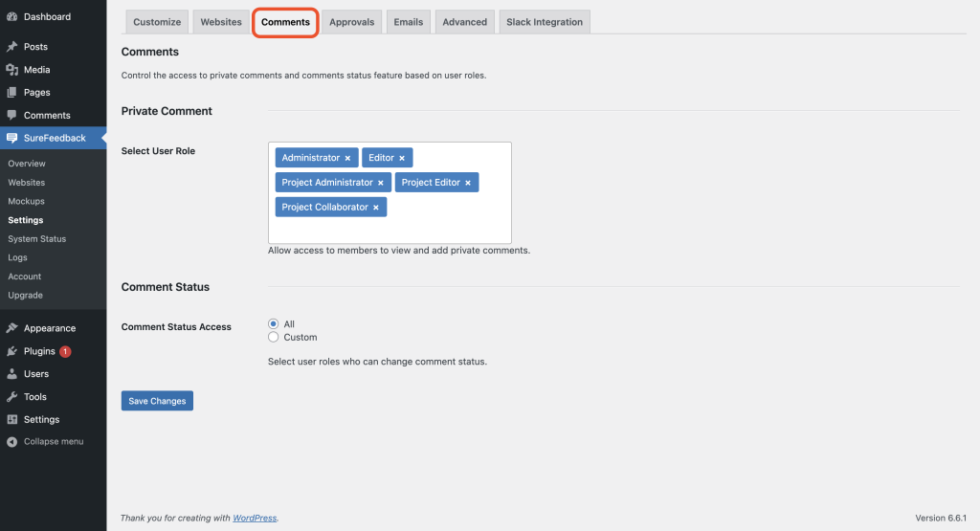Select the Custom comment status option
980x531 pixels.
coord(273,337)
